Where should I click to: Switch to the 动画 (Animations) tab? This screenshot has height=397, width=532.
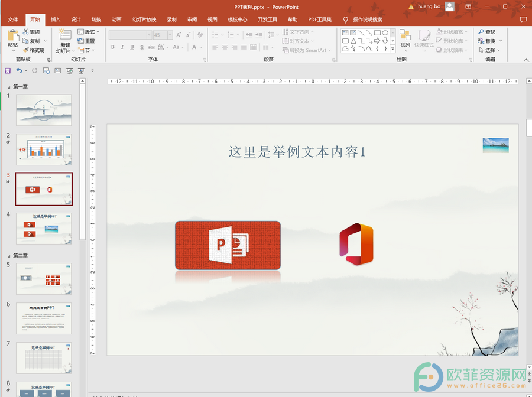pos(116,19)
